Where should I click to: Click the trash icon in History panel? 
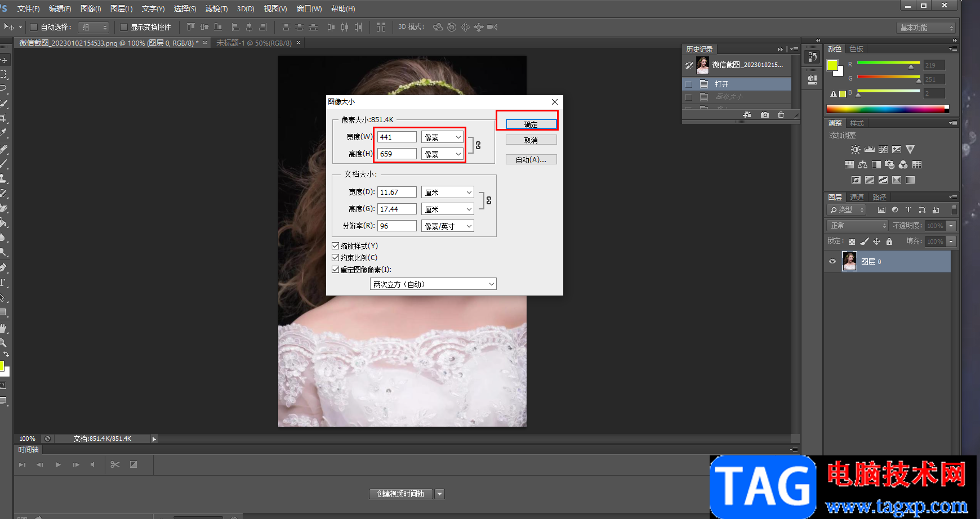781,115
